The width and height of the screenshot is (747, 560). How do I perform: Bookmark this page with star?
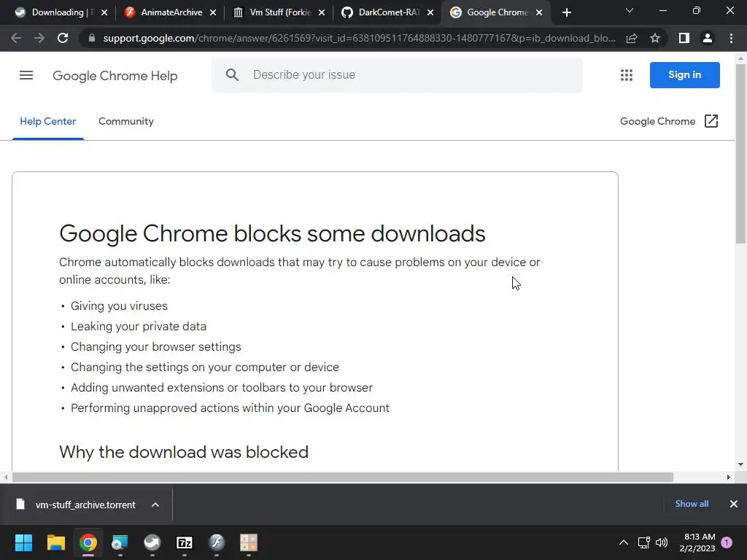coord(655,38)
